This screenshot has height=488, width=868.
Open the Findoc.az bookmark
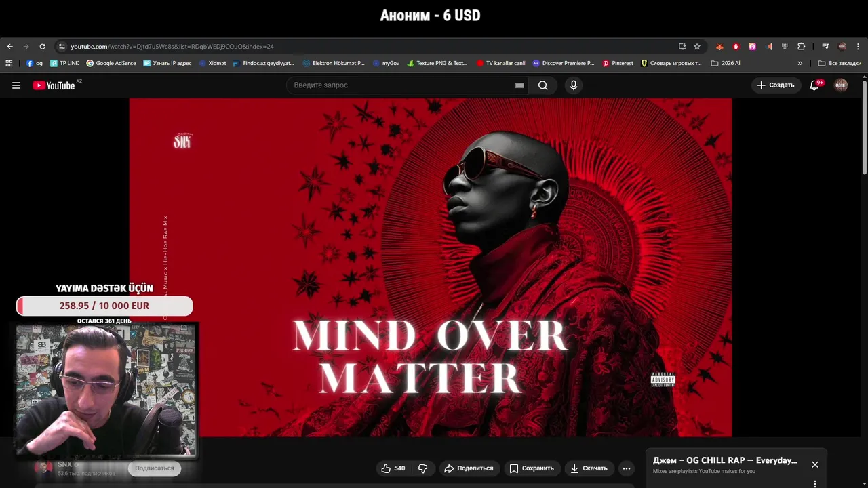(x=264, y=63)
